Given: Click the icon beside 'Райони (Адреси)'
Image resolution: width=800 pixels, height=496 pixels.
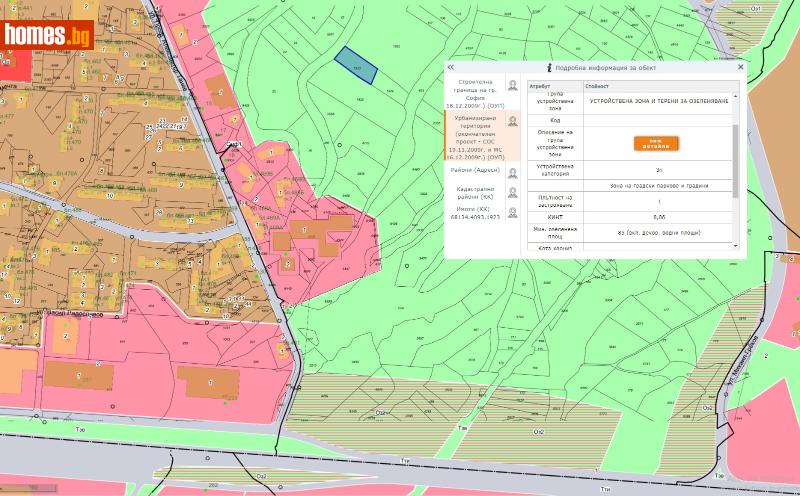Looking at the screenshot, I should tap(513, 172).
